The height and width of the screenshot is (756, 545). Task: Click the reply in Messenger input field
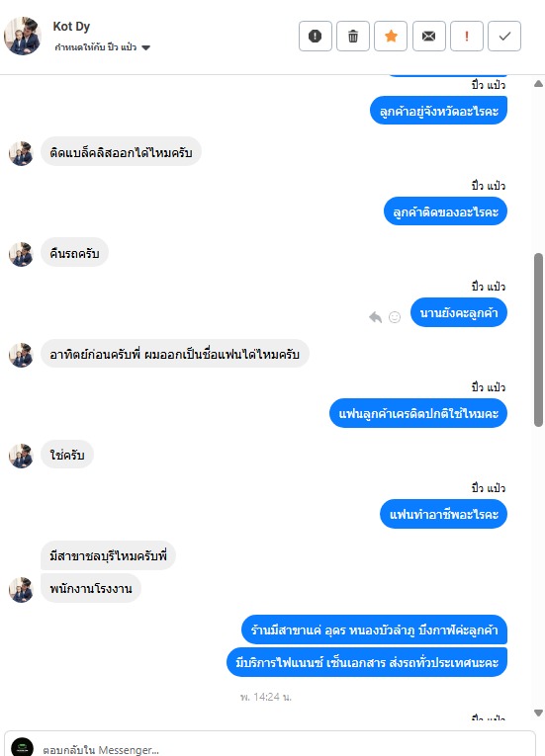point(270,749)
